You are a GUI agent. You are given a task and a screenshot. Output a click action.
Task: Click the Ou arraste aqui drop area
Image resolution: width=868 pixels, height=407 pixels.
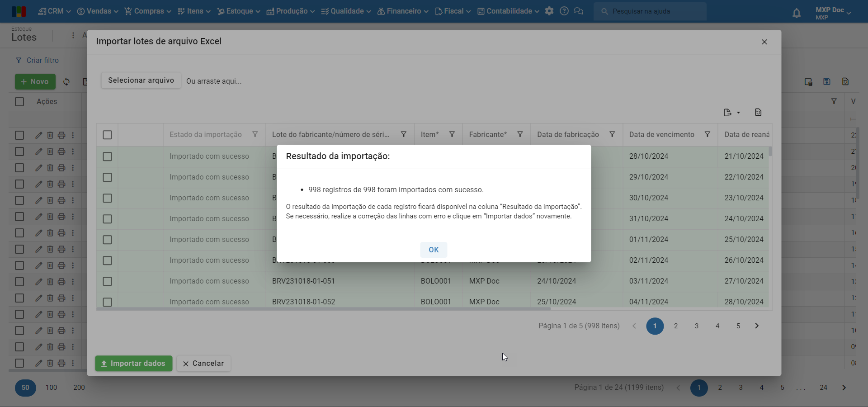pyautogui.click(x=214, y=81)
